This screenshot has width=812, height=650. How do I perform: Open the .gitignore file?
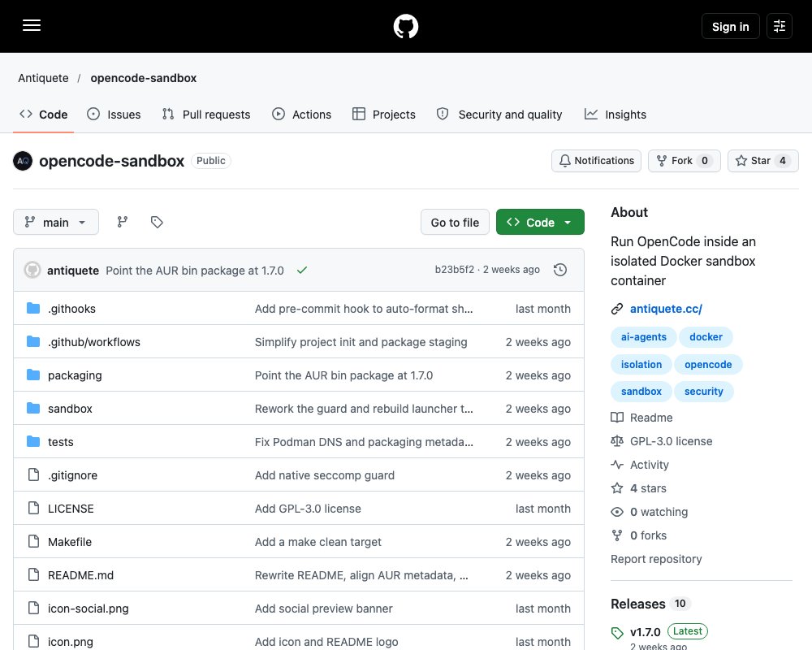click(x=72, y=475)
